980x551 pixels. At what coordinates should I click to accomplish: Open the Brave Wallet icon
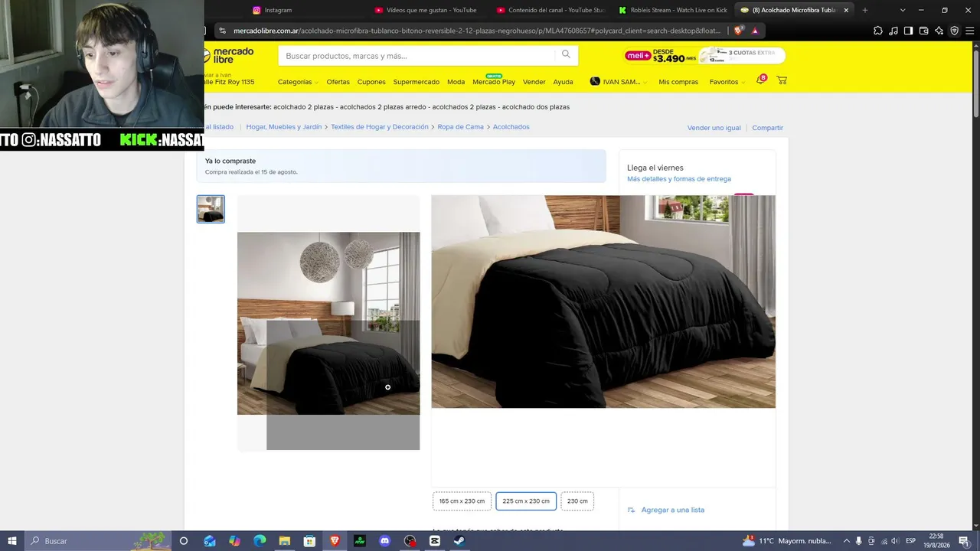pyautogui.click(x=923, y=31)
